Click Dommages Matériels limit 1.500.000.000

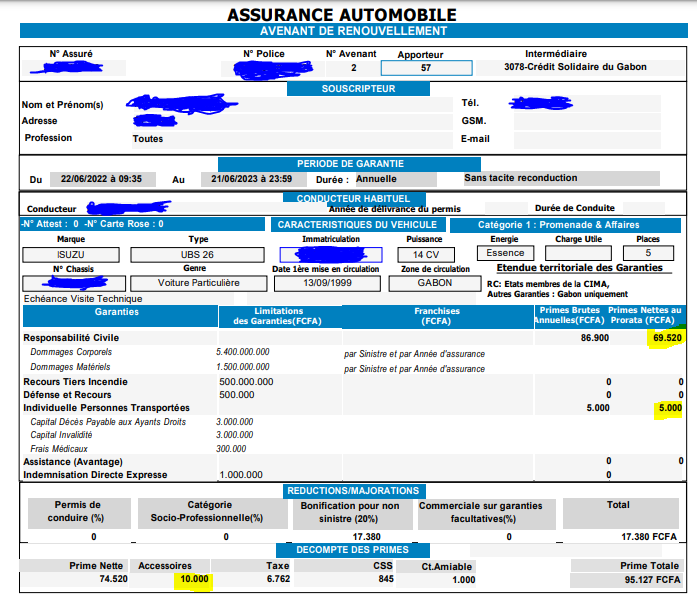[243, 367]
